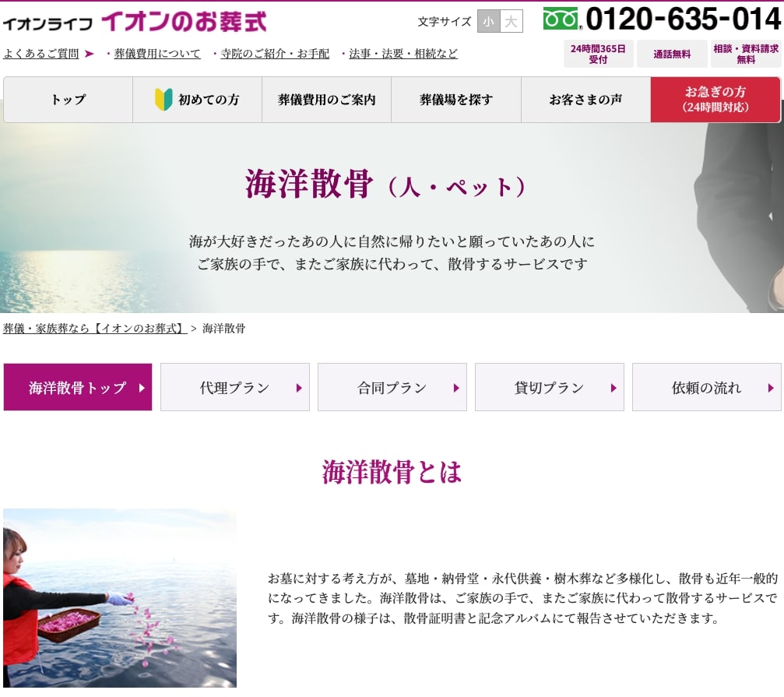Click the arrow on 合同プラン tab
Image resolution: width=784 pixels, height=697 pixels.
click(456, 388)
